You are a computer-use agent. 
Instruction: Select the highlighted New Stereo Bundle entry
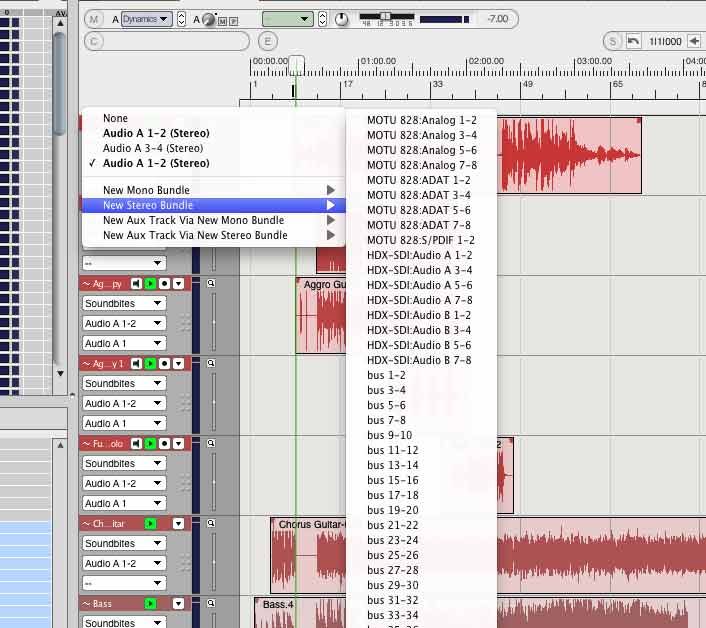coord(213,205)
